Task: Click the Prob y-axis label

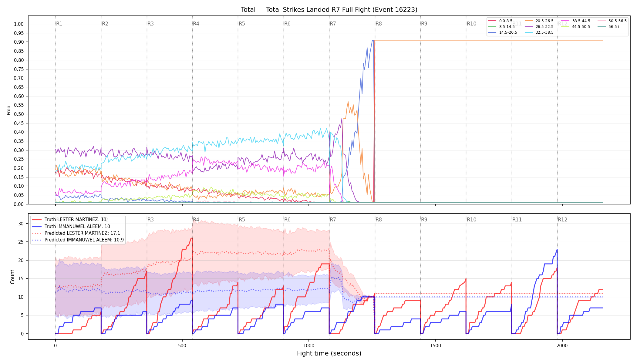Action: click(8, 110)
